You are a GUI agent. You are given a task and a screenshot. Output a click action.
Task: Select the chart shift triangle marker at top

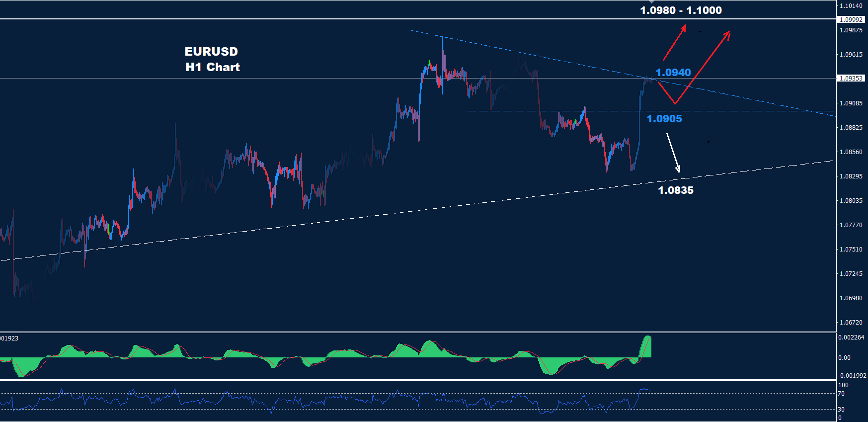pyautogui.click(x=652, y=2)
